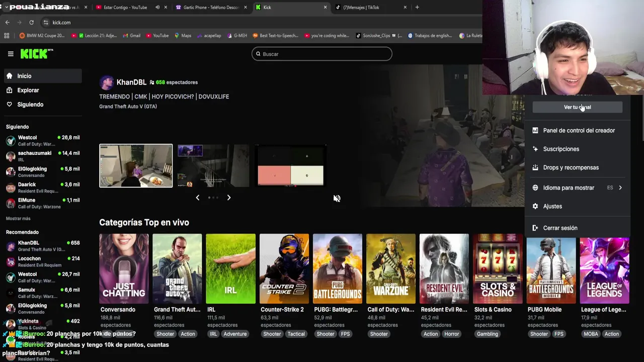Open BMW M2 Coupe bookmark
Viewport: 644px width, 362px height.
tap(42, 36)
